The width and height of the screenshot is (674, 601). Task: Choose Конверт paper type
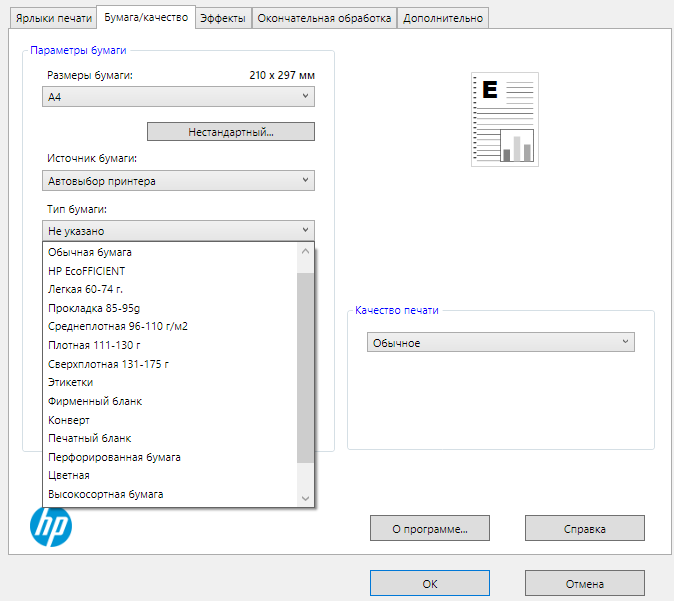69,420
